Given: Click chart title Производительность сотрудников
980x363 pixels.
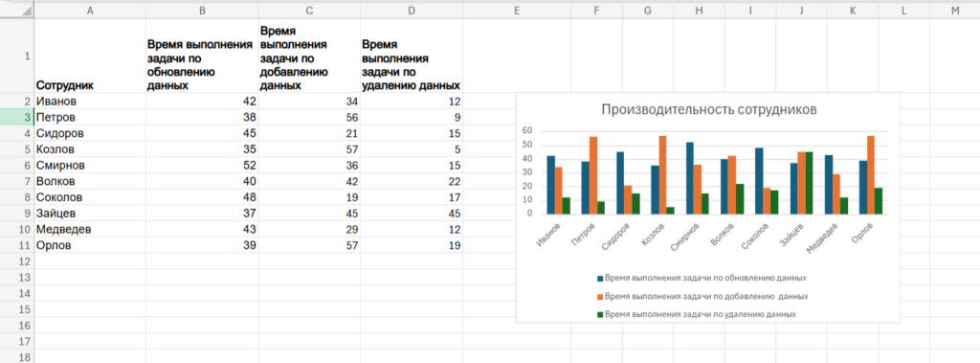Looking at the screenshot, I should click(708, 109).
